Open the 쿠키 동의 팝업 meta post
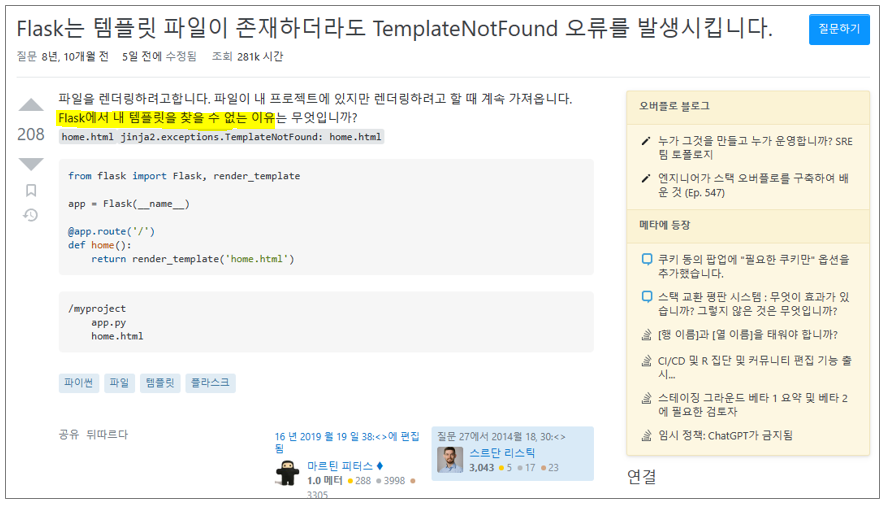 (x=753, y=266)
